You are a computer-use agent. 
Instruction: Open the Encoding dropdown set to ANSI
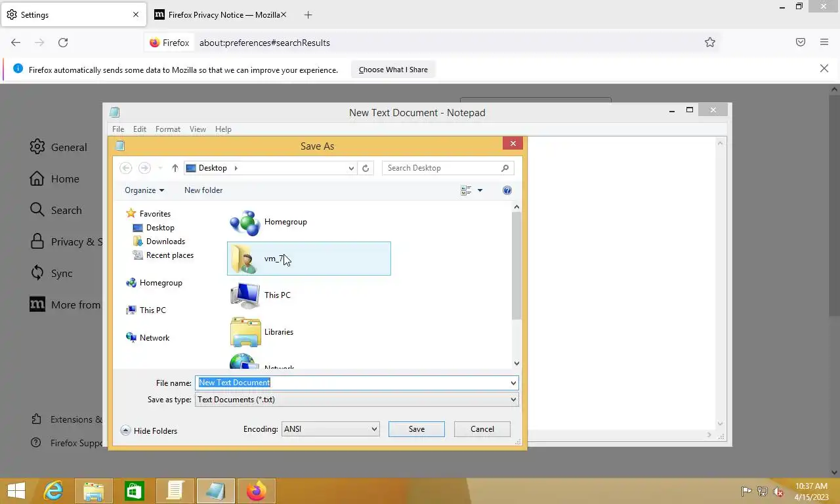[331, 429]
